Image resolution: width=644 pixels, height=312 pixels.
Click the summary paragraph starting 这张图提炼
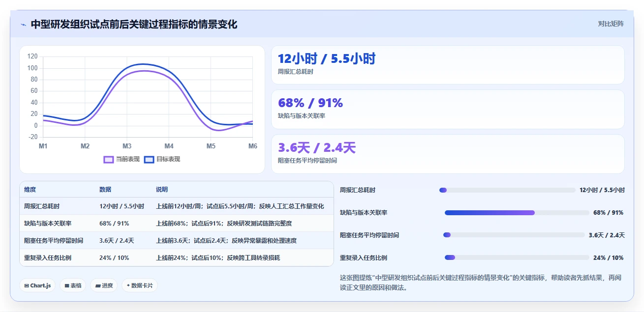click(x=480, y=283)
